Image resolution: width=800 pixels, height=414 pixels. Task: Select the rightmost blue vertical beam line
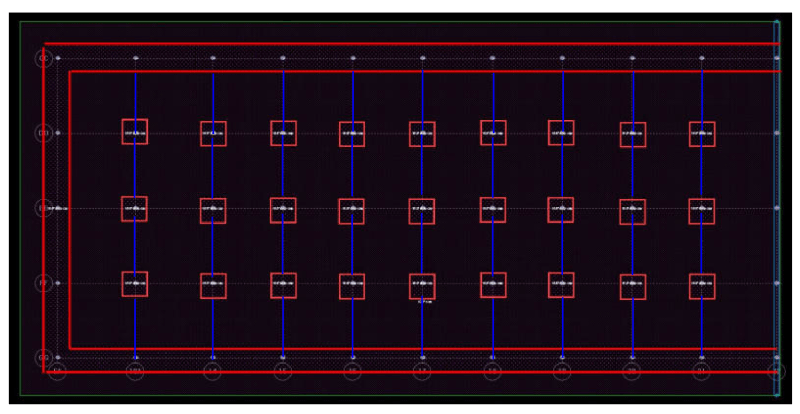(x=702, y=214)
